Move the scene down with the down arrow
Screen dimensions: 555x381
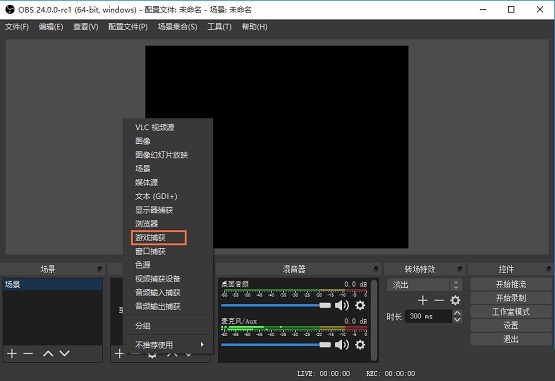pos(64,353)
